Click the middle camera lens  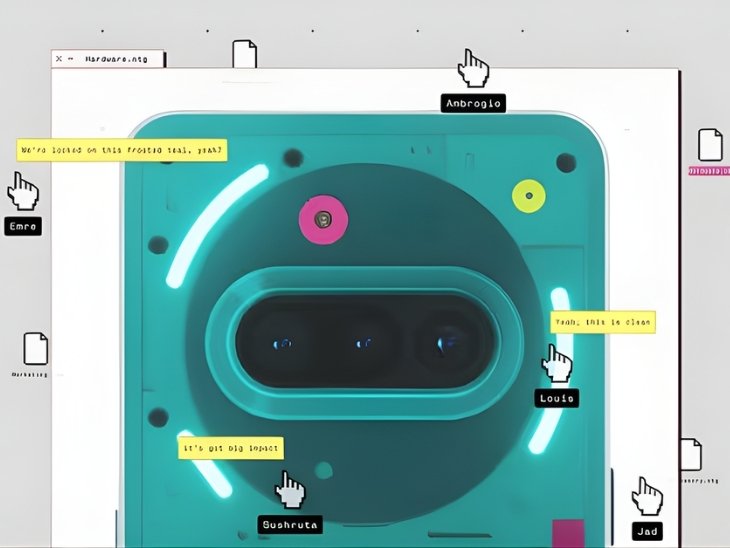click(363, 343)
